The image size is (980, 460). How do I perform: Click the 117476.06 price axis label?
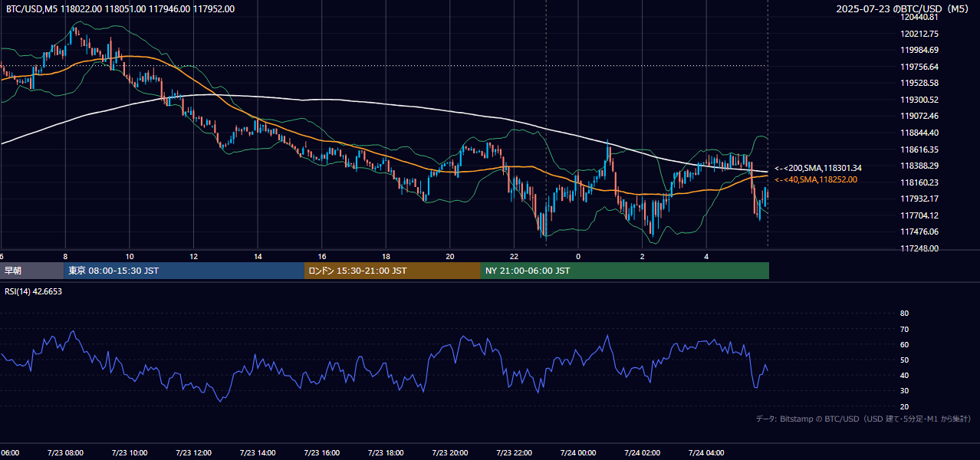point(919,232)
